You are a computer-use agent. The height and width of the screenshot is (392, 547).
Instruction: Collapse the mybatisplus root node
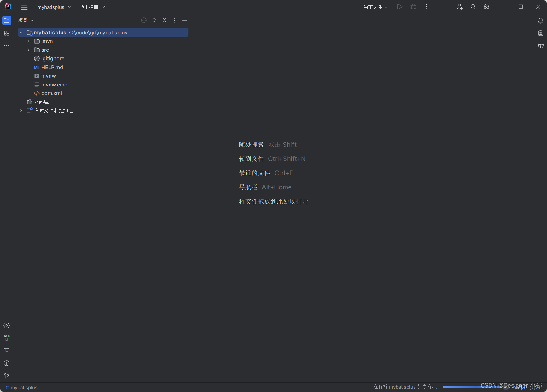pyautogui.click(x=21, y=33)
